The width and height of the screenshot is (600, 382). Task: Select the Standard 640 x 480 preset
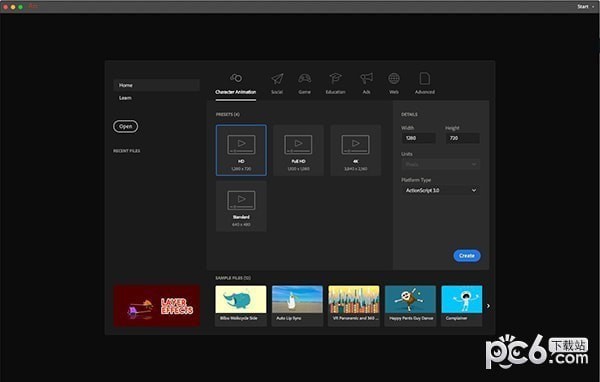(x=241, y=206)
